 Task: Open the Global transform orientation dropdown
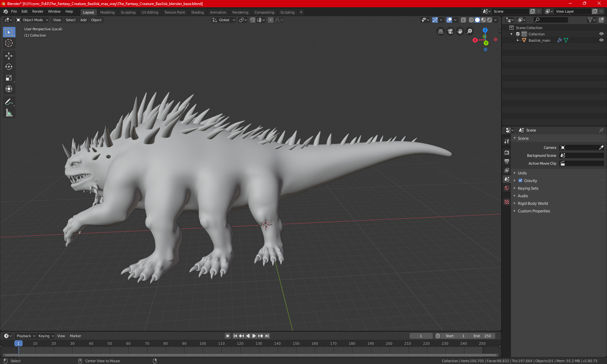tap(224, 20)
